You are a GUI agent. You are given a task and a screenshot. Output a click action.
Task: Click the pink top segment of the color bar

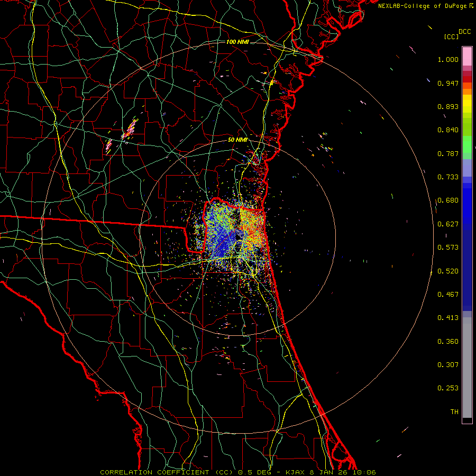point(467,56)
